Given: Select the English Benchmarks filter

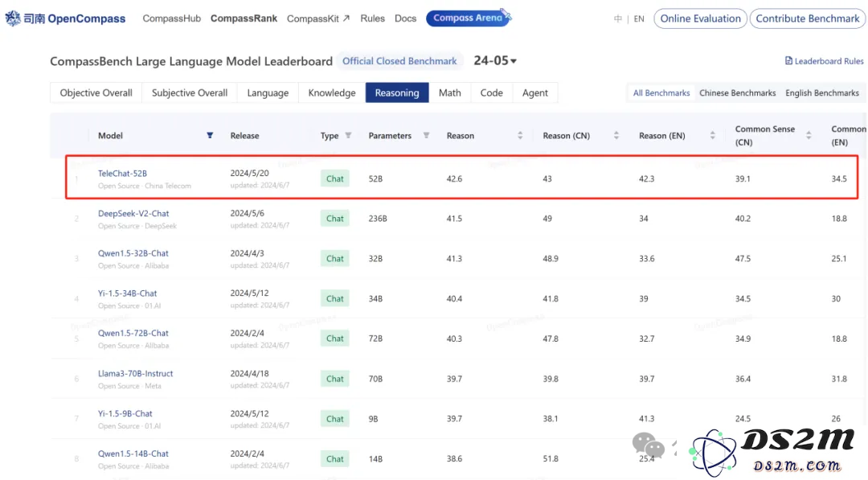Looking at the screenshot, I should click(822, 93).
